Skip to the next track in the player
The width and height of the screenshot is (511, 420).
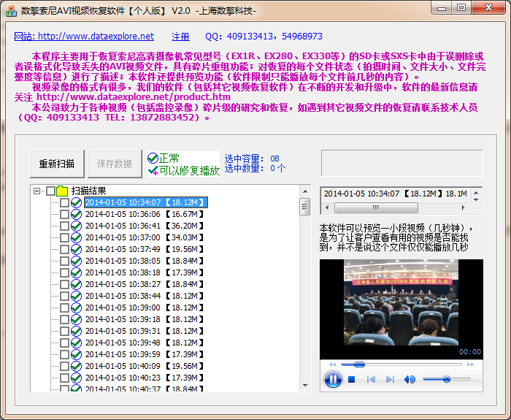pyautogui.click(x=390, y=380)
